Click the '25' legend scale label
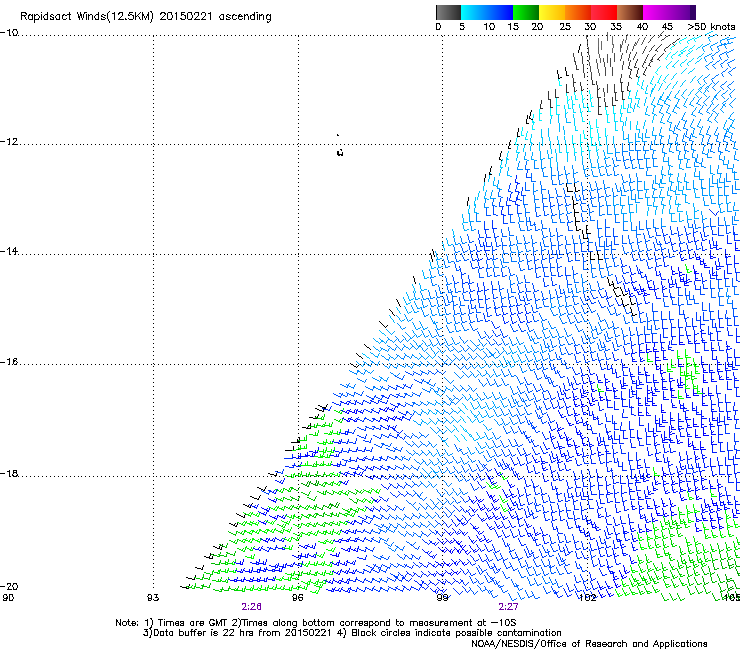Screen dimensions: 740x650 pyautogui.click(x=565, y=27)
